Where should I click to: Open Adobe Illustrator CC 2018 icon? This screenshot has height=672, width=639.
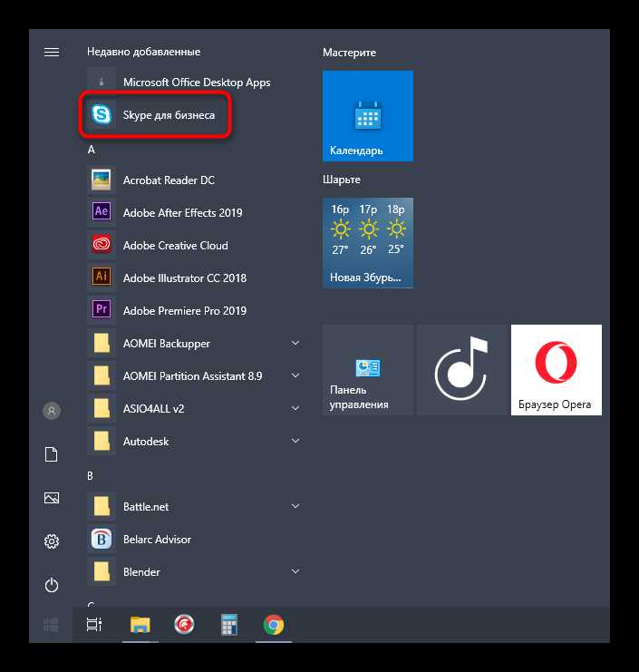[102, 278]
